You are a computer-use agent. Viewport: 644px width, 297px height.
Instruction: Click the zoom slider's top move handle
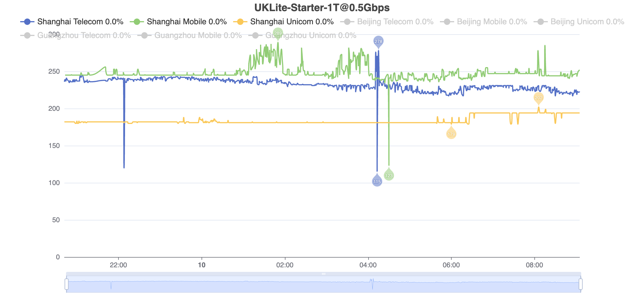click(323, 274)
